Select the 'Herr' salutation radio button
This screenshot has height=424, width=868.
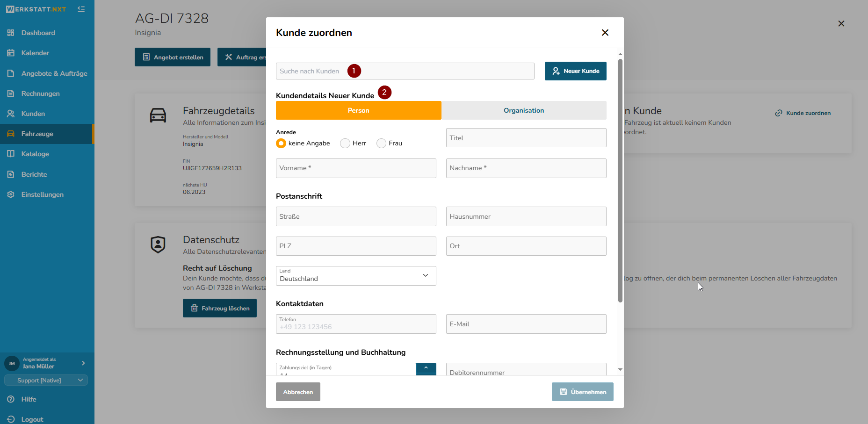click(x=345, y=144)
